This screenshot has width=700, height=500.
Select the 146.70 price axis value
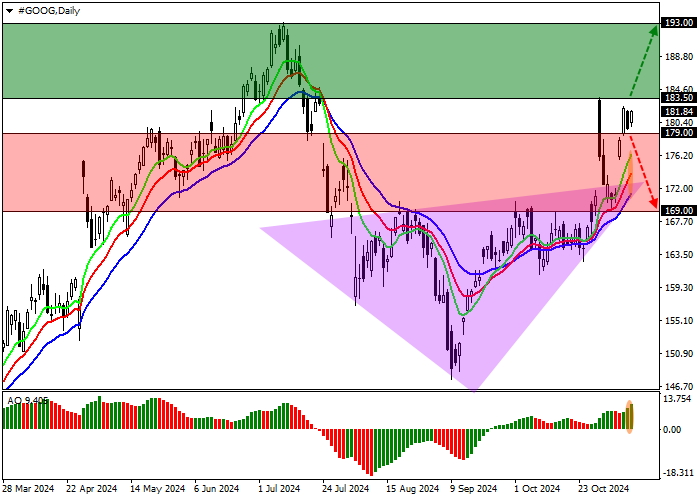pos(679,387)
